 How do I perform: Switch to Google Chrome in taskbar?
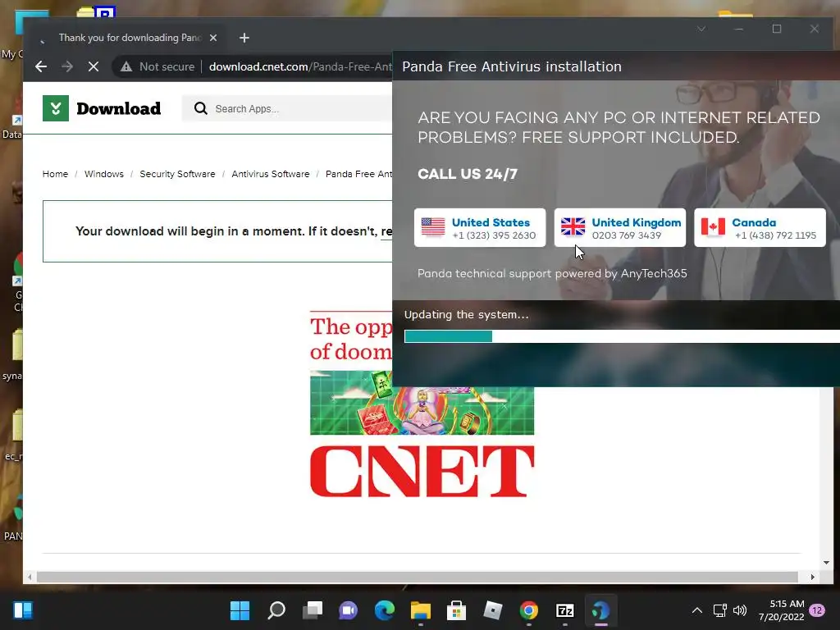pos(529,610)
